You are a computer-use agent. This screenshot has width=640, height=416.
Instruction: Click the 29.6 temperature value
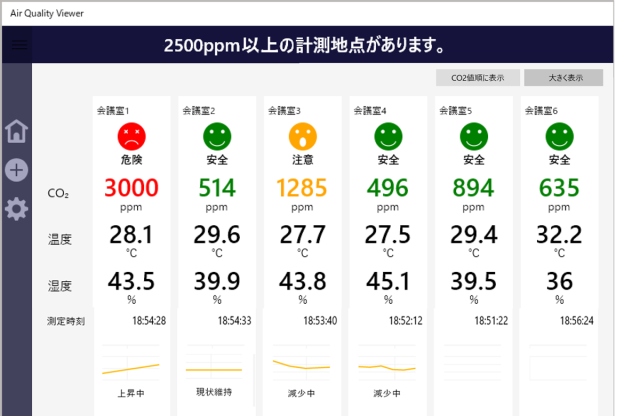click(x=217, y=235)
